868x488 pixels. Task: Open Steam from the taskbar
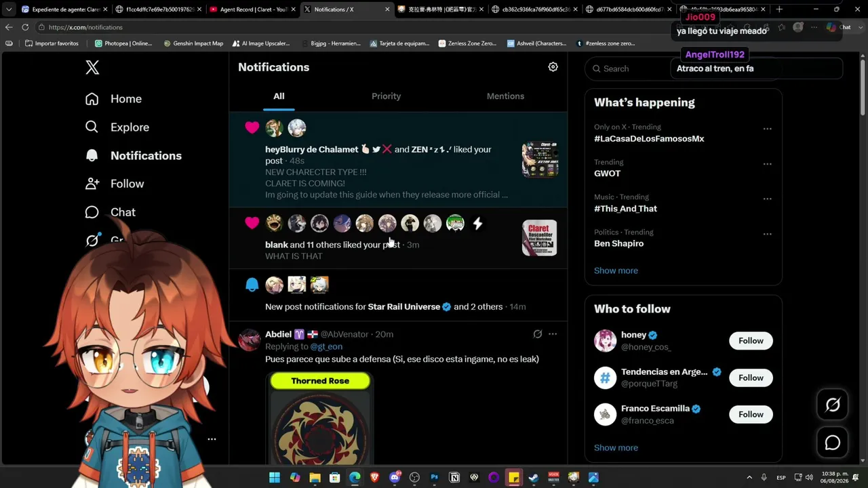pos(534,478)
